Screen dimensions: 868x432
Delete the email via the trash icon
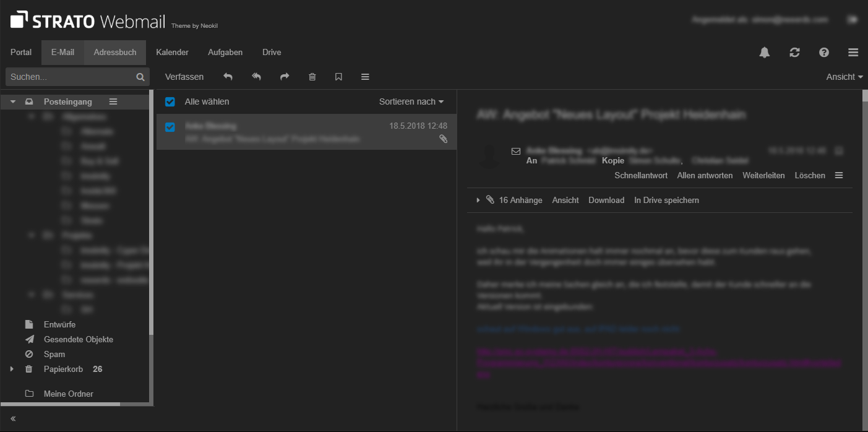tap(312, 76)
